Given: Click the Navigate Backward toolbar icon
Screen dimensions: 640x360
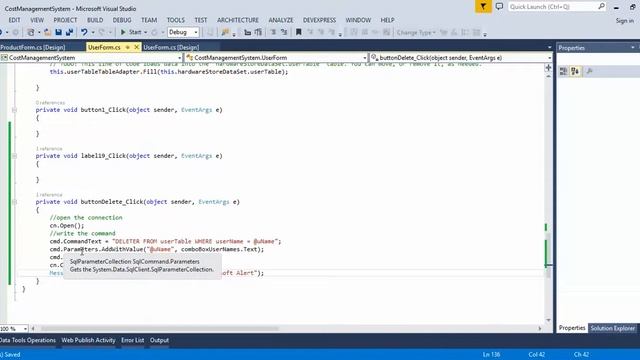Looking at the screenshot, I should [2, 32].
